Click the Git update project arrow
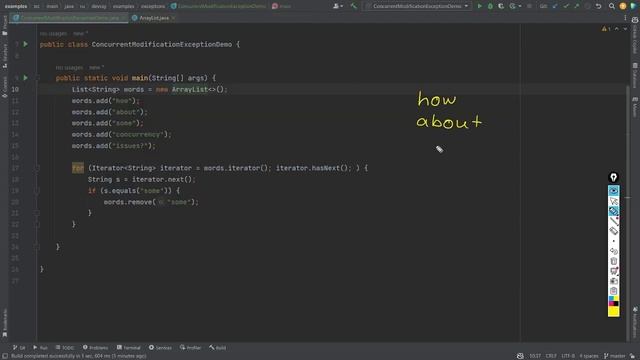The width and height of the screenshot is (640, 360). tap(555, 6)
